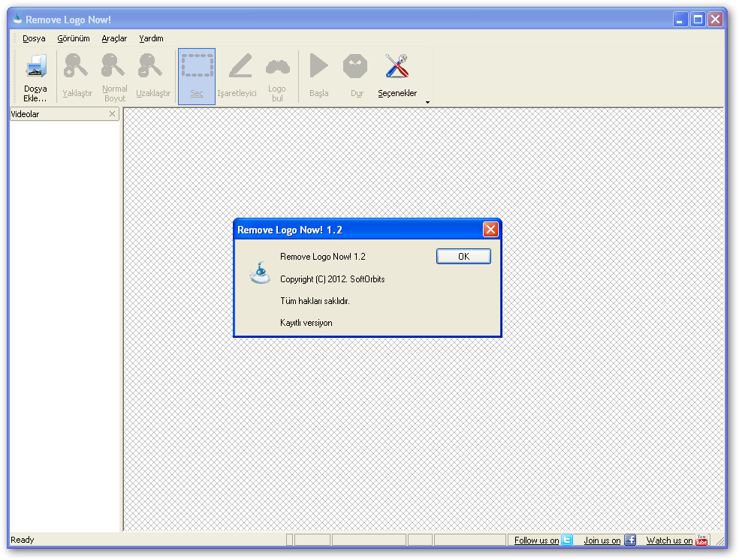Select the Uzaklaştır zoom-out icon
739x560 pixels.
point(152,66)
